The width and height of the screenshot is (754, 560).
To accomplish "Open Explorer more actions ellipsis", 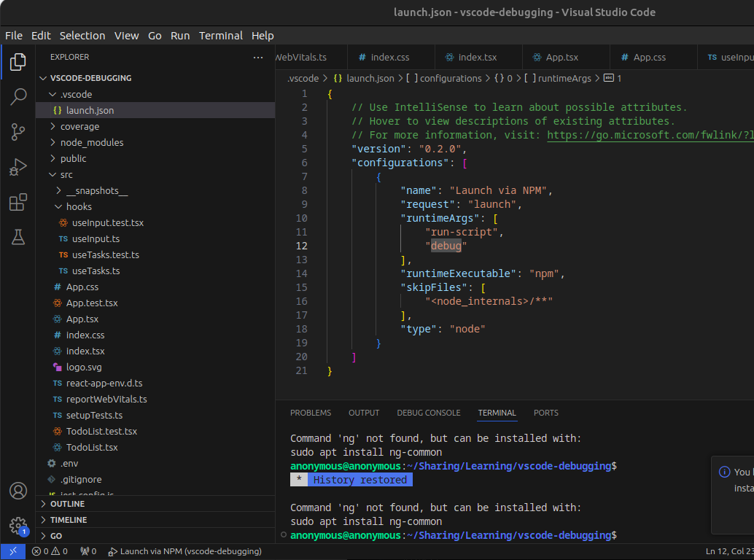I will (x=258, y=57).
